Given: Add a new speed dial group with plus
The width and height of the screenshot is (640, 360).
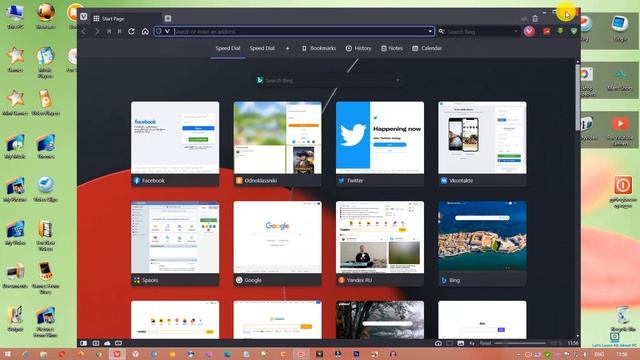Looking at the screenshot, I should click(287, 48).
